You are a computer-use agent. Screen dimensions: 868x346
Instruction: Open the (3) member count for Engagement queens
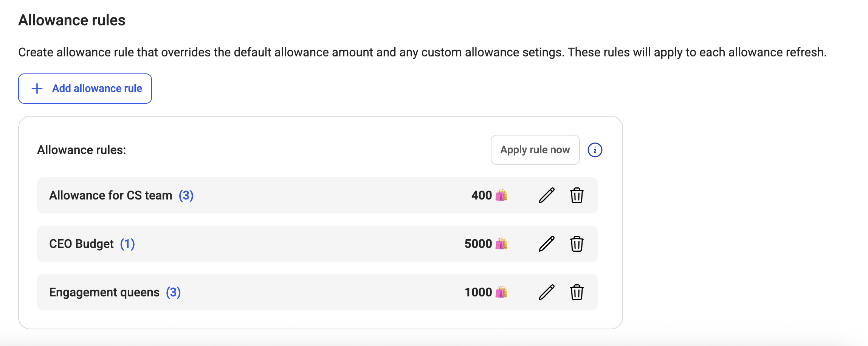[x=174, y=292]
